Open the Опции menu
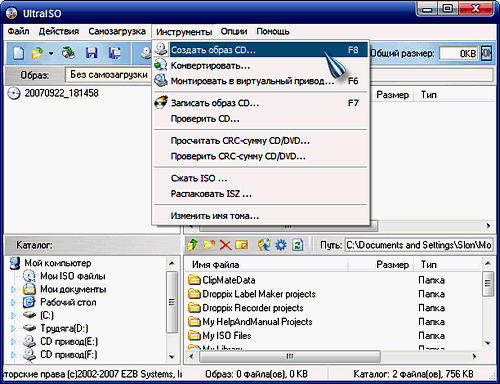Screen dimensions: 500x384 [234, 31]
